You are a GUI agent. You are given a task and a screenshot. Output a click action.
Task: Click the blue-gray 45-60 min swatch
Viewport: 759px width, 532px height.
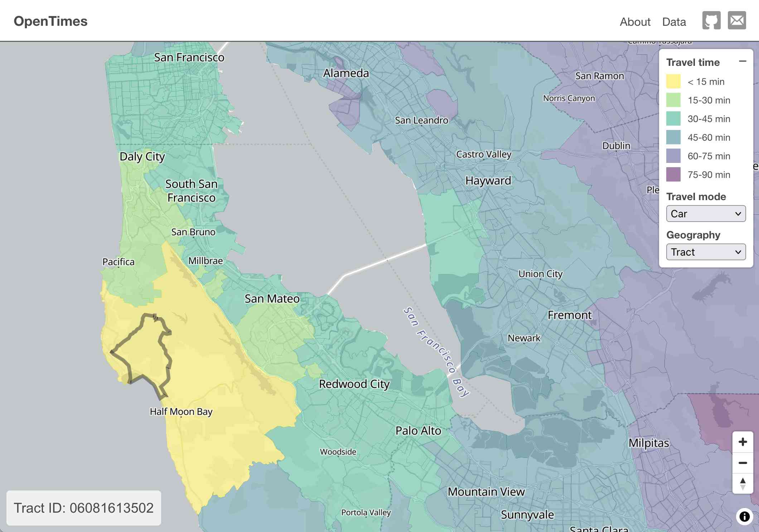673,137
